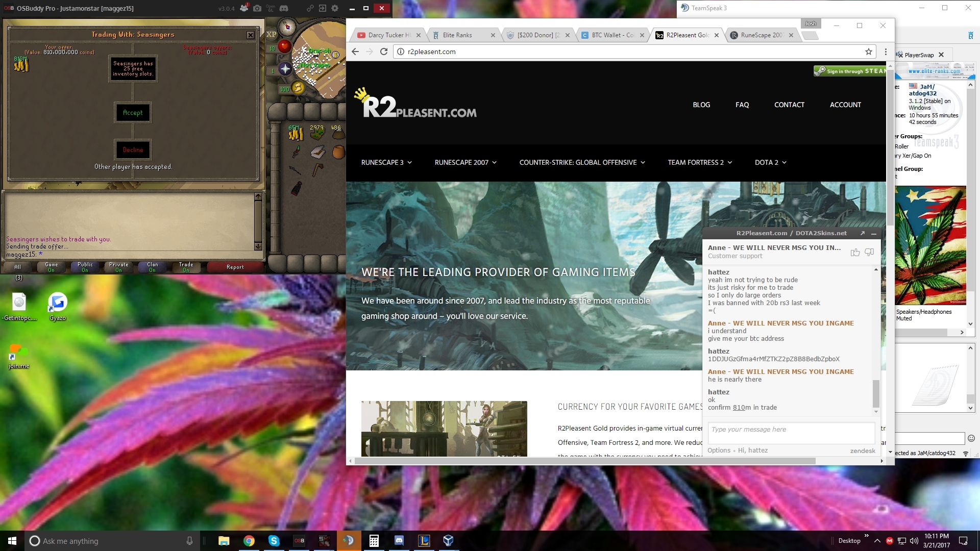The height and width of the screenshot is (551, 980).
Task: Pop out the Zendesk chat window
Action: 863,233
